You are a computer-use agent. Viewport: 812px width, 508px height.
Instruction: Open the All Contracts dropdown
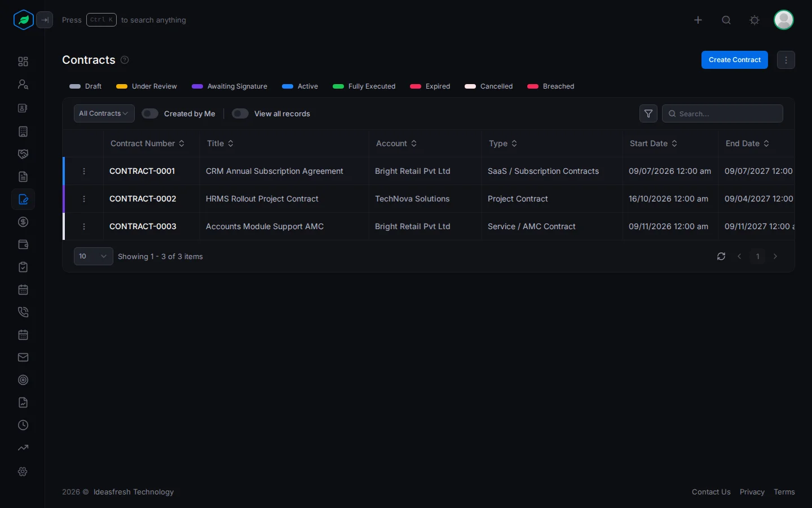[x=104, y=113]
